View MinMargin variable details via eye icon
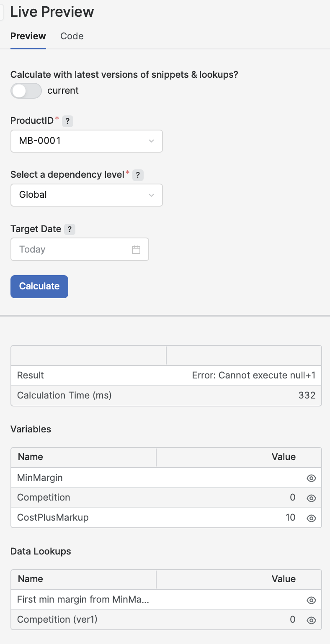Image resolution: width=330 pixels, height=644 pixels. [x=311, y=478]
